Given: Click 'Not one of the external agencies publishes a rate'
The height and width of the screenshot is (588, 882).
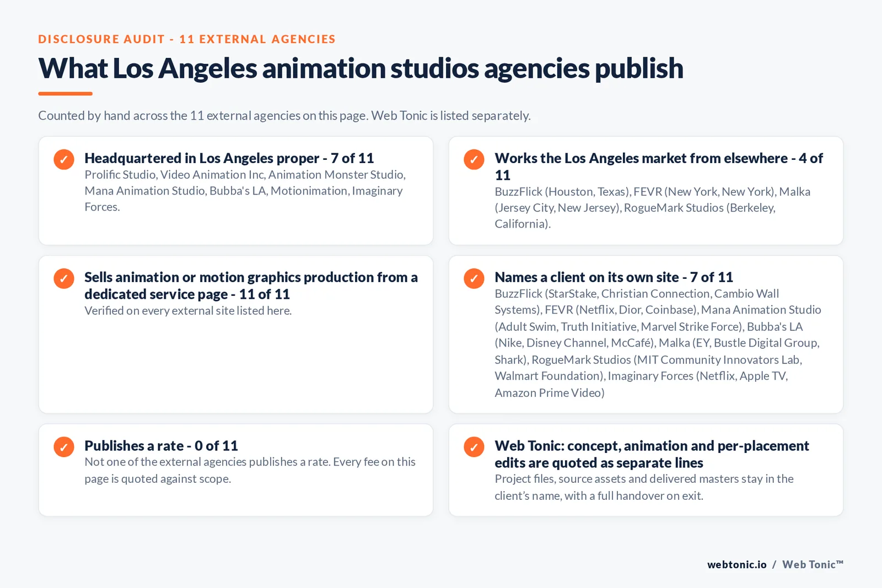Looking at the screenshot, I should coord(250,470).
